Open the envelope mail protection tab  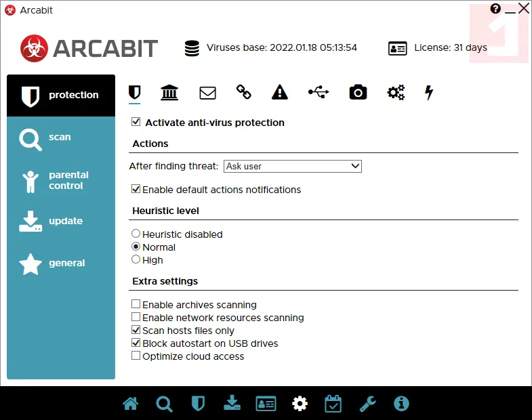(207, 93)
